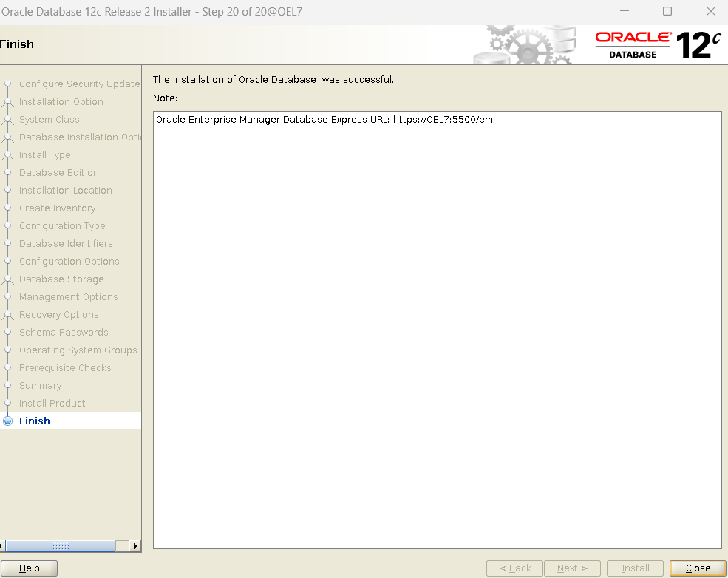Click the Oracle Database 12c logo

click(659, 45)
